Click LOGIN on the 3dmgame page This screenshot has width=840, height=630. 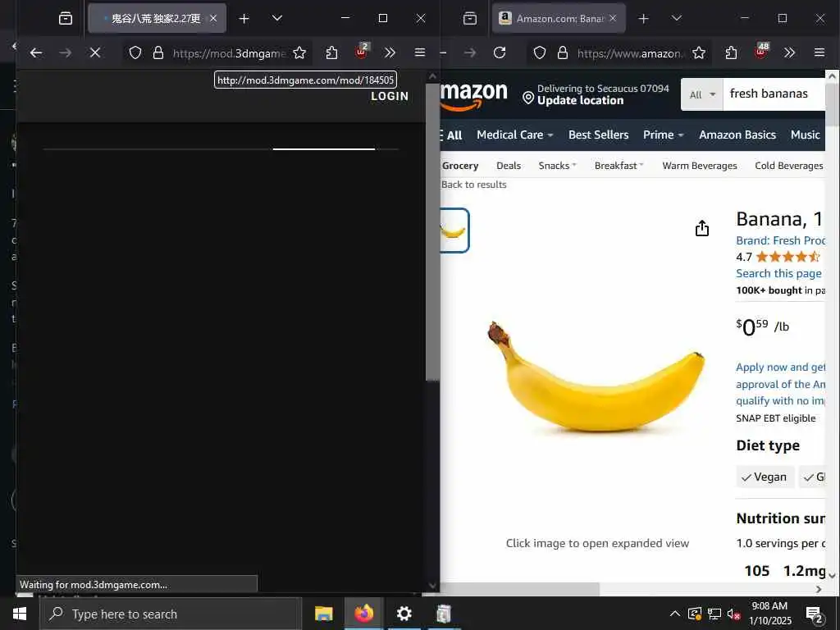(x=390, y=97)
